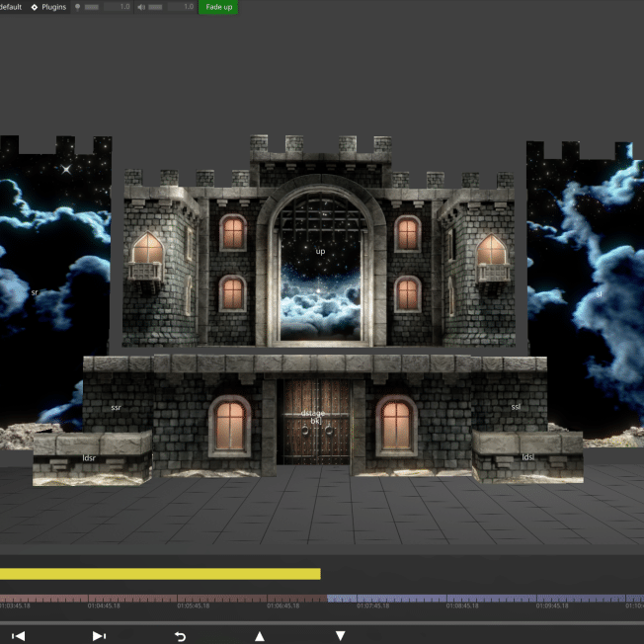Select the 'ssr' screen label
644x644 pixels.
(117, 407)
